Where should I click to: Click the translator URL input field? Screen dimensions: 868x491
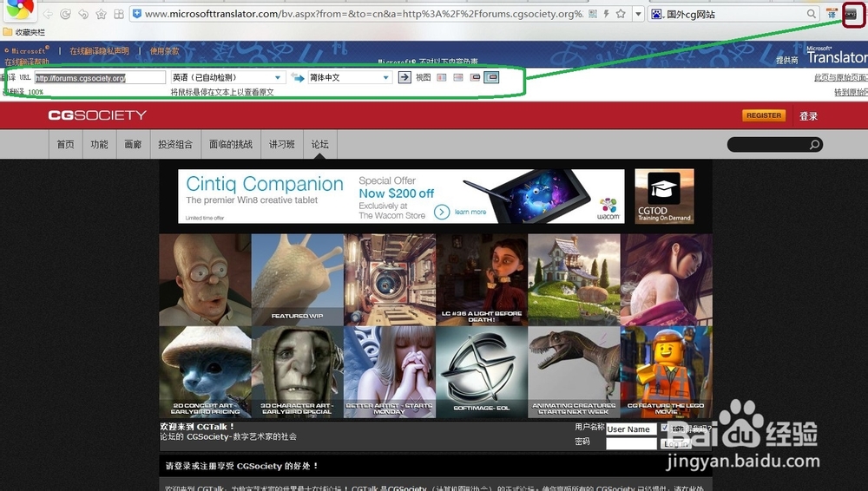(x=100, y=77)
